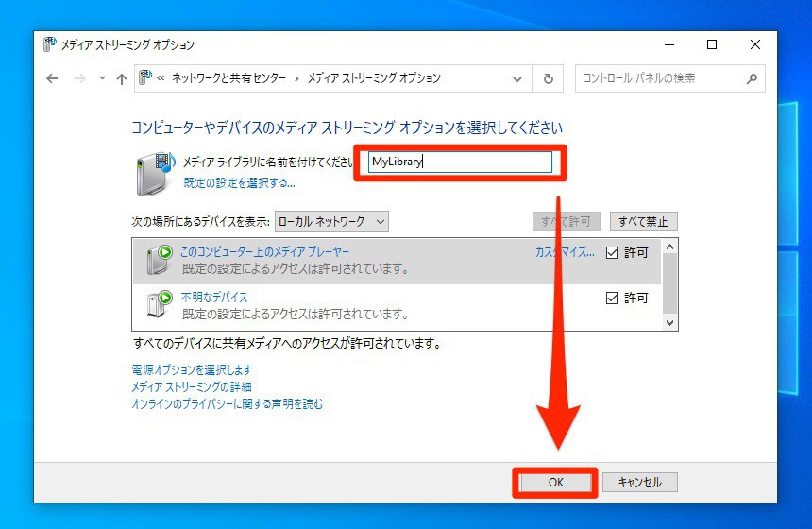Click the title bar window icon
The image size is (812, 529).
point(50,44)
